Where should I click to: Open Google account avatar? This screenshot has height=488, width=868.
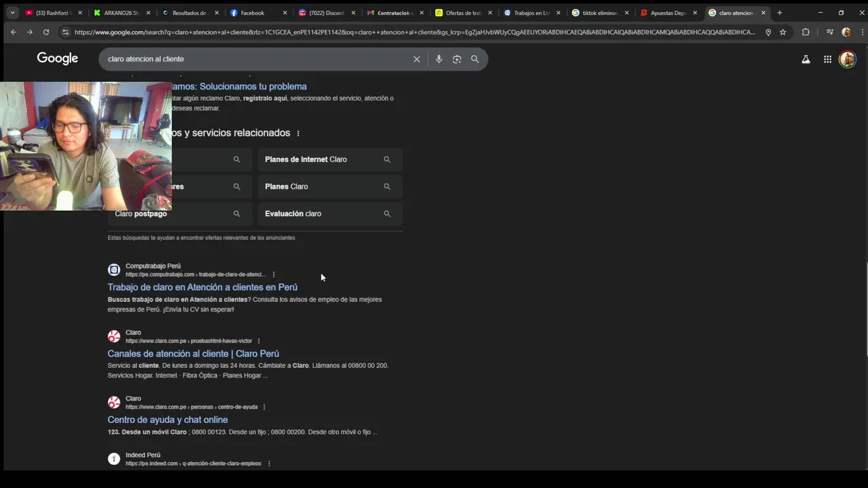(x=847, y=59)
